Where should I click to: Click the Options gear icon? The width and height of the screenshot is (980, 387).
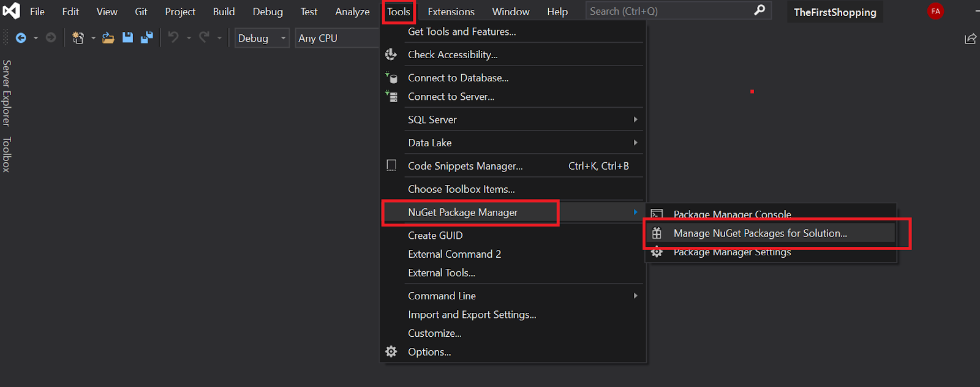click(391, 351)
